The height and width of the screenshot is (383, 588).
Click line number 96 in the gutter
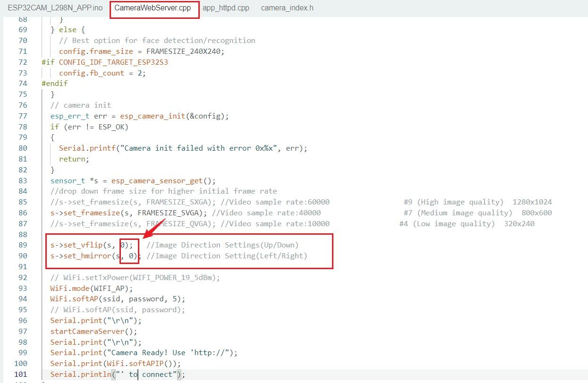click(x=23, y=321)
